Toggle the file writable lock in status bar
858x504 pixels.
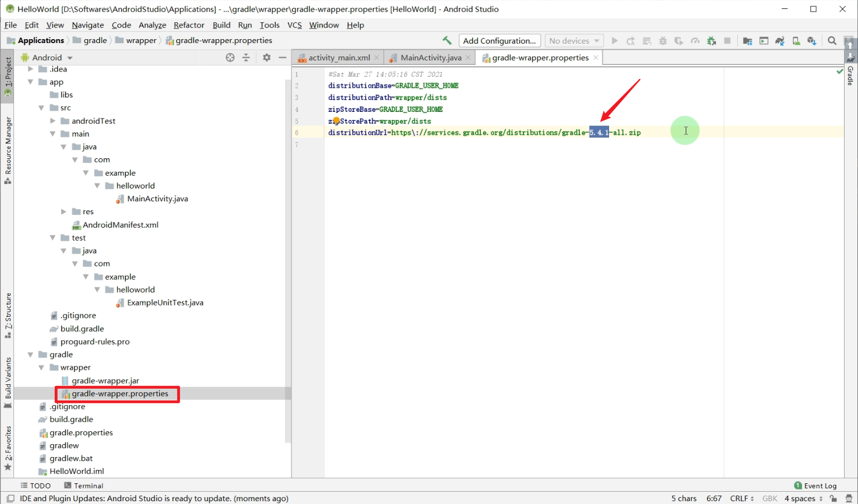click(833, 498)
